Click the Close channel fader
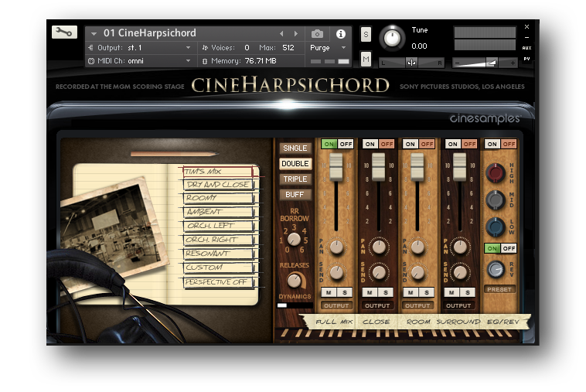This screenshot has height=392, width=586. pyautogui.click(x=378, y=168)
